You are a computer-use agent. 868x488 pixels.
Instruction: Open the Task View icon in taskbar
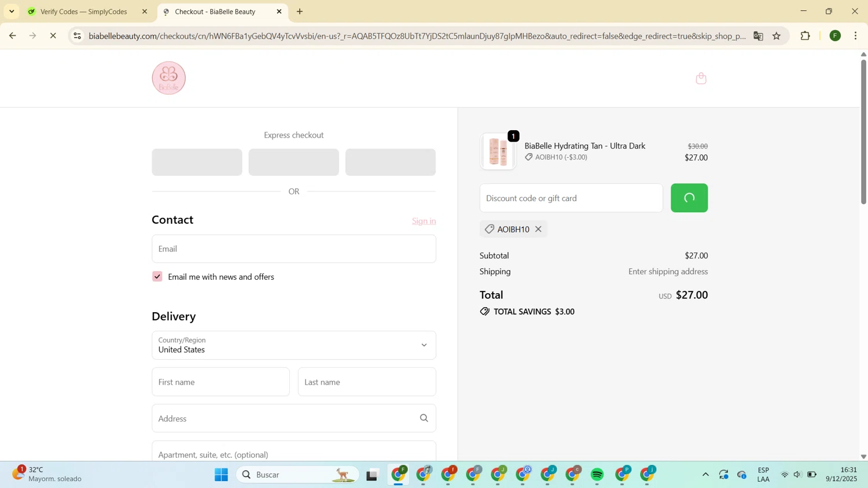tap(372, 475)
